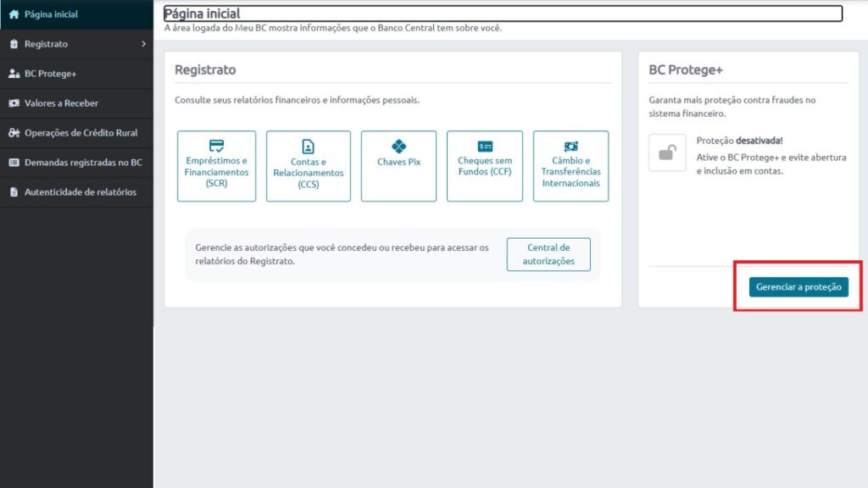Click the clipboard icon beside Registrato
The height and width of the screenshot is (488, 868).
tap(14, 44)
